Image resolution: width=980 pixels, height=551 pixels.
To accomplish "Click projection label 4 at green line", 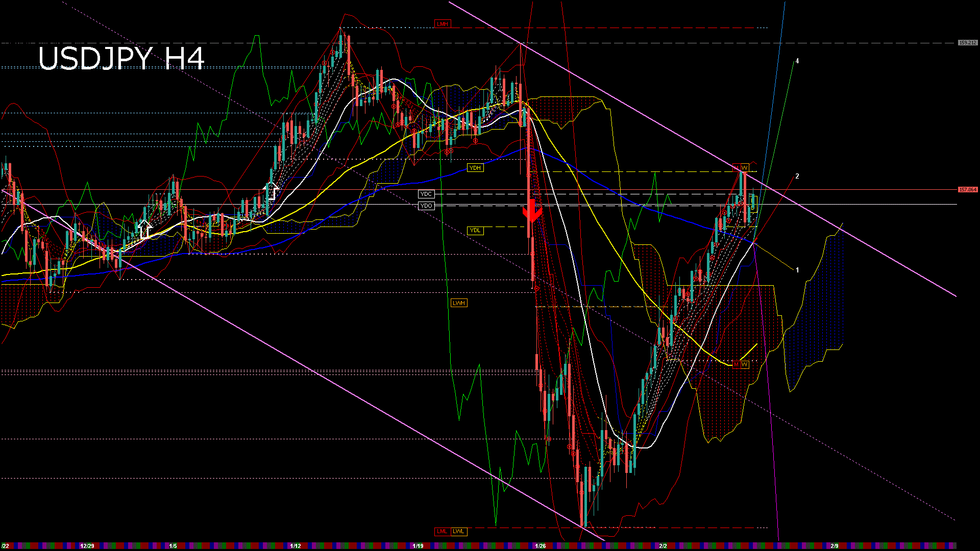I will pos(797,61).
